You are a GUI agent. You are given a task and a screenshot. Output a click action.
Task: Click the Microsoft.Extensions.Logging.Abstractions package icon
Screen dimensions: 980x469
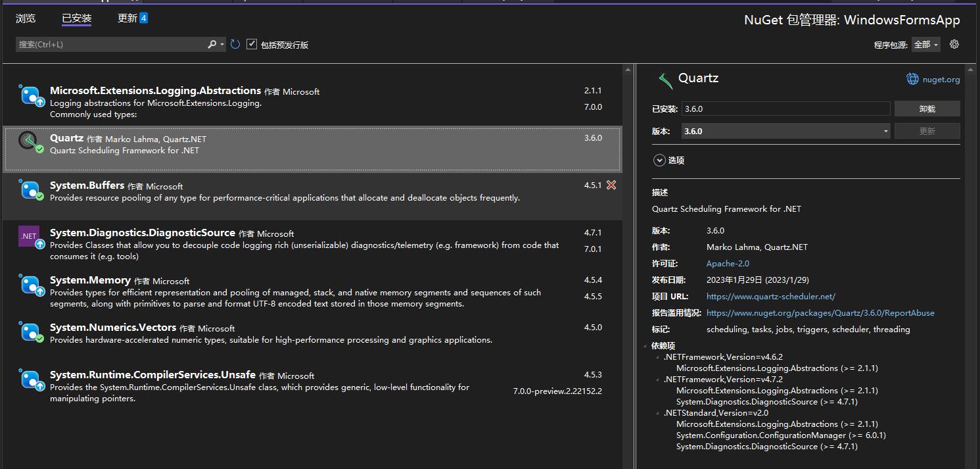tap(31, 96)
